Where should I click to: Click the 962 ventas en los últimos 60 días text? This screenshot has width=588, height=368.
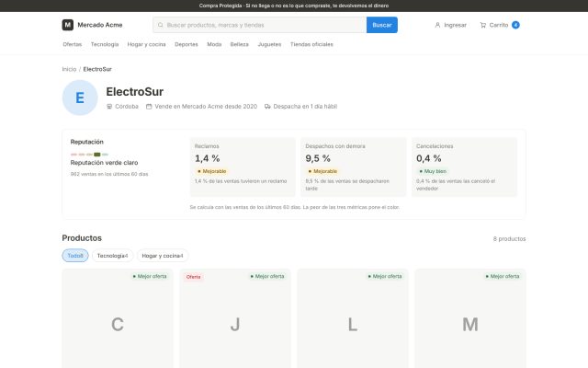(109, 174)
